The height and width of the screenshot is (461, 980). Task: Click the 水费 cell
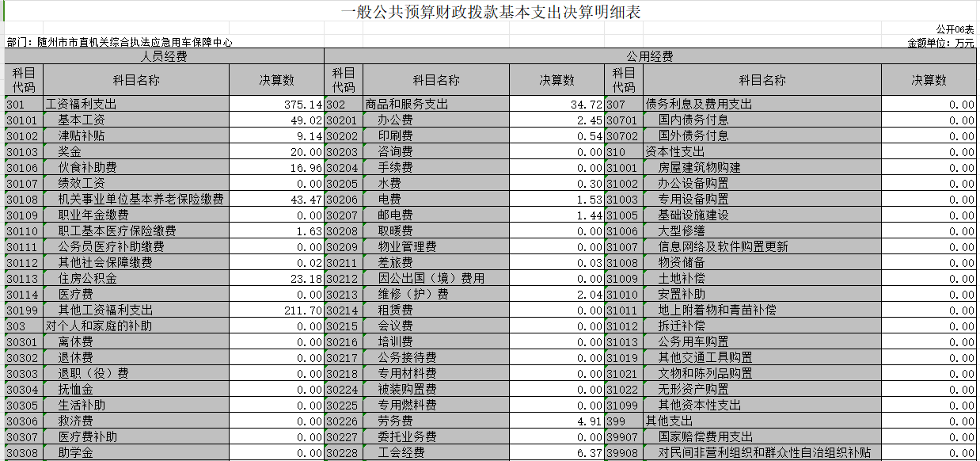pyautogui.click(x=435, y=183)
